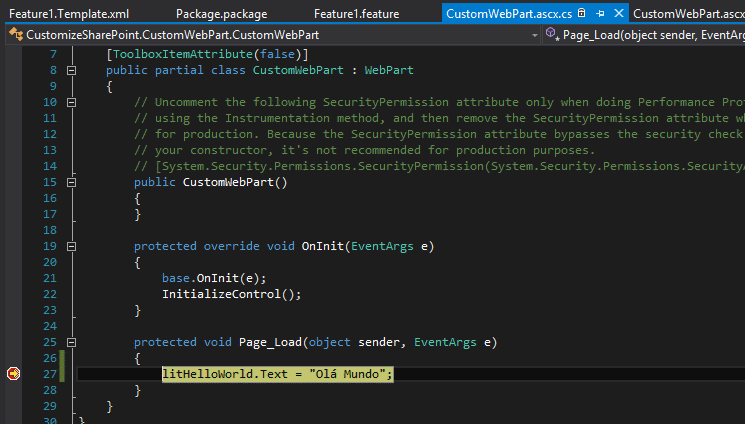This screenshot has width=745, height=424.
Task: Collapse the CustomWebPart constructor at line 15
Action: [71, 183]
